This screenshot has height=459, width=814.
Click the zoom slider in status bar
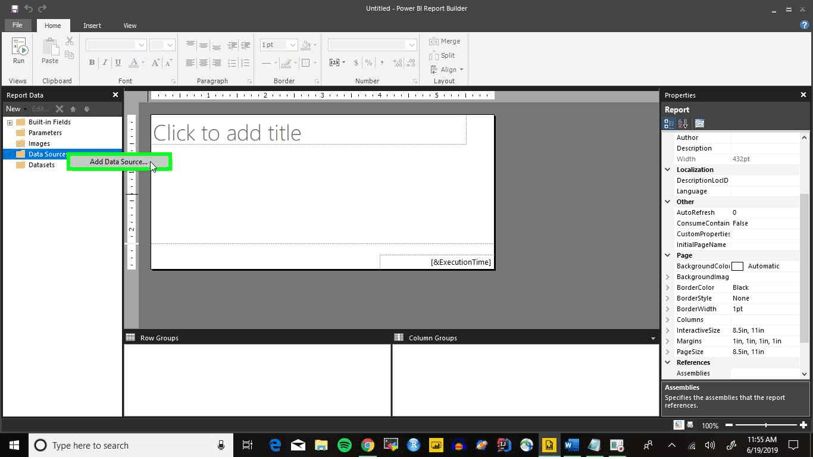pyautogui.click(x=766, y=425)
